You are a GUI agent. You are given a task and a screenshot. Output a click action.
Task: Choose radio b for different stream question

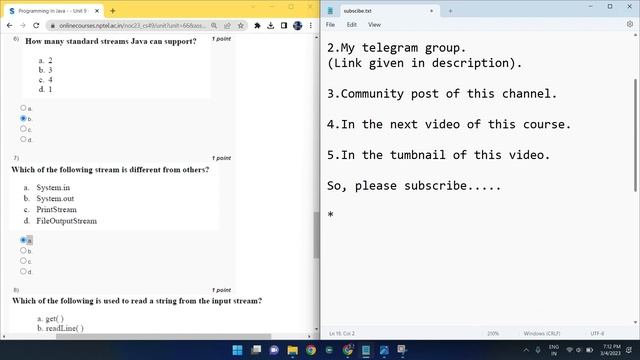(23, 250)
